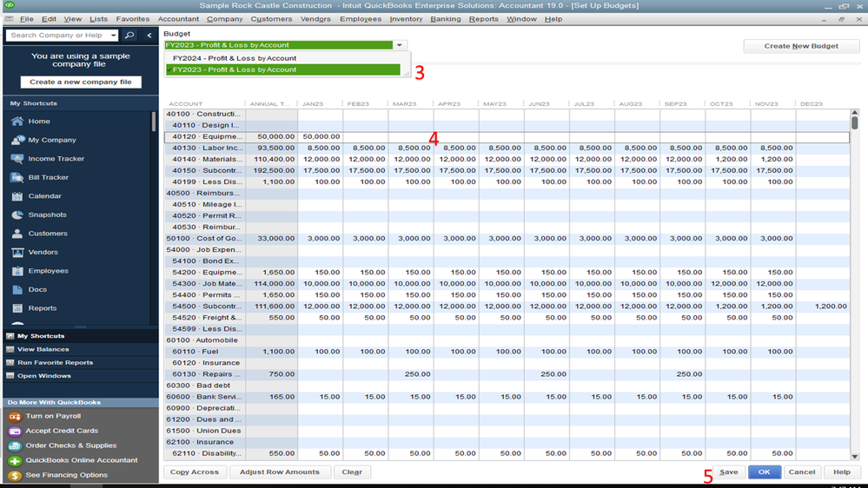Click the Vendors icon in the sidebar

pyautogui.click(x=17, y=253)
